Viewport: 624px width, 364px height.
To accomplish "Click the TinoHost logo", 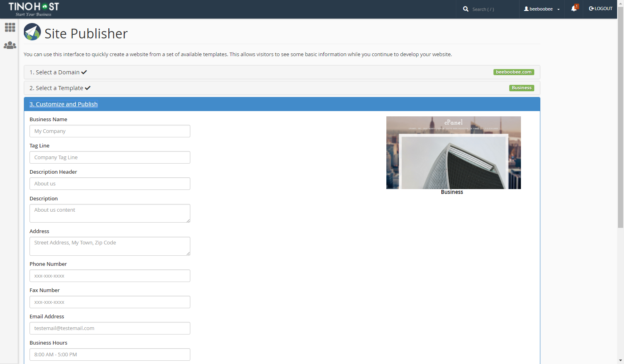I will tap(34, 9).
